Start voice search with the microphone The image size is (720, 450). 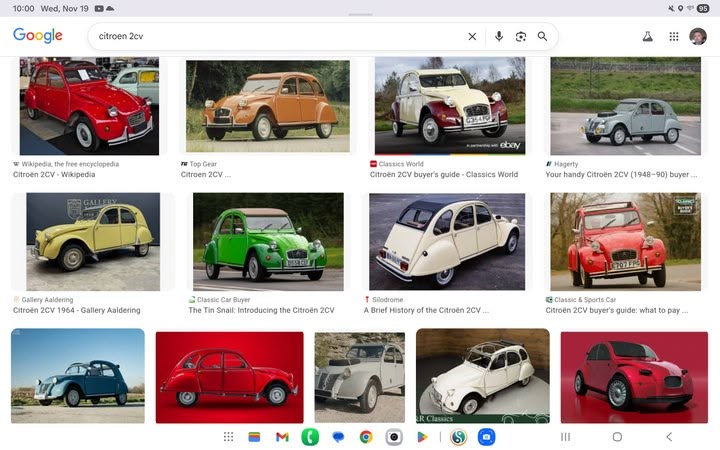coord(499,37)
